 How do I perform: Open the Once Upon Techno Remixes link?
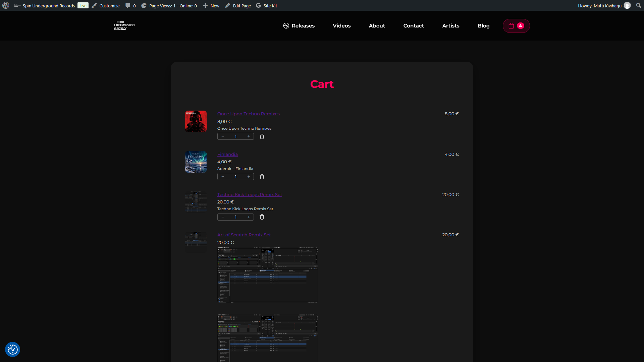pos(249,114)
